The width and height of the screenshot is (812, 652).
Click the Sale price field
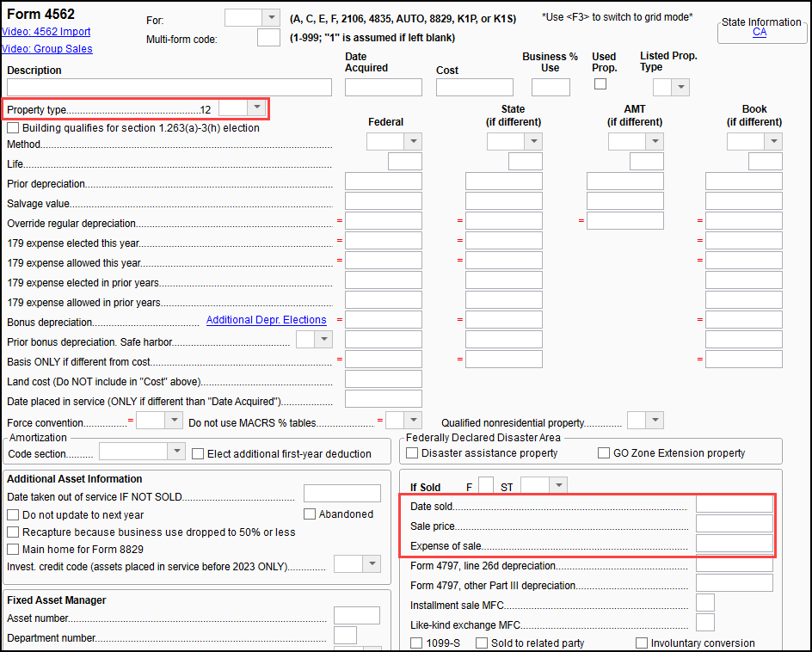(x=735, y=524)
